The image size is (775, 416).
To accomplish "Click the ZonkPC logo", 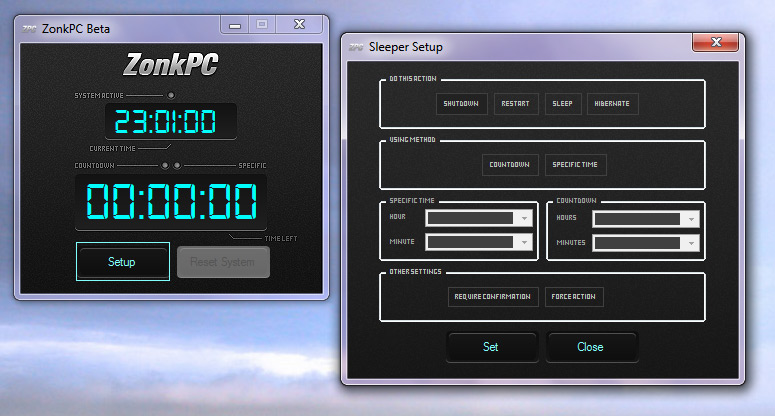I will pyautogui.click(x=171, y=65).
